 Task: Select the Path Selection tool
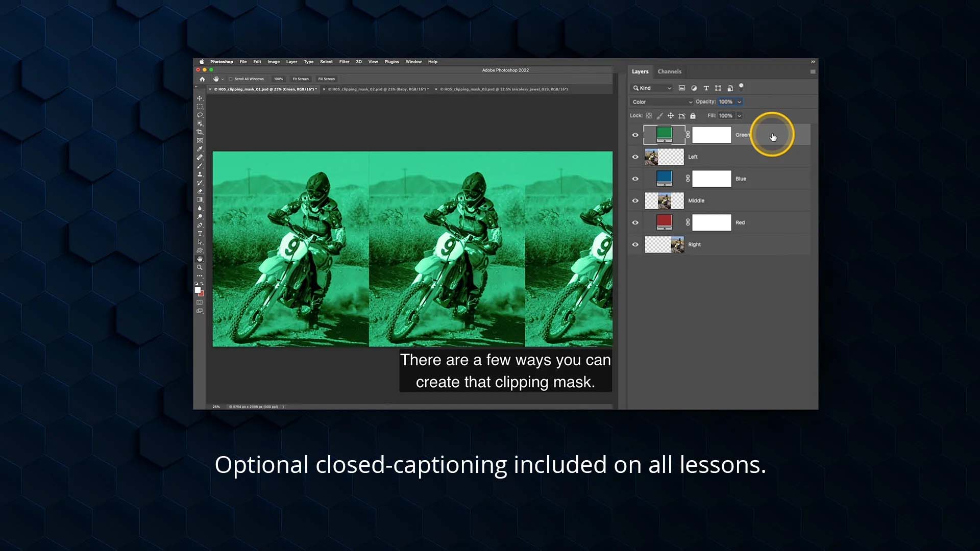click(200, 242)
